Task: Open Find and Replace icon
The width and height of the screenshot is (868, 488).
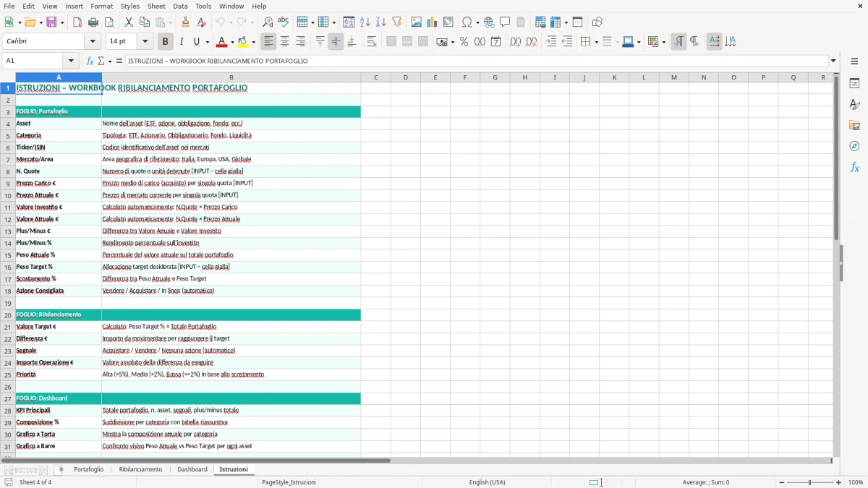Action: click(x=268, y=22)
